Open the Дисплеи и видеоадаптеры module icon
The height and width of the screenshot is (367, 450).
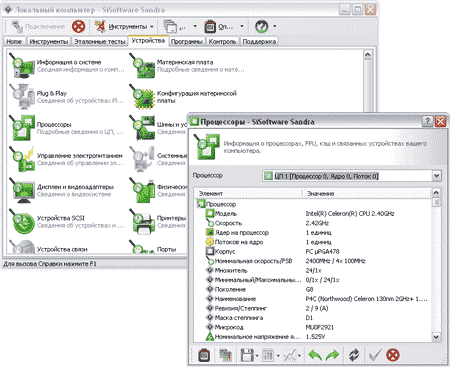[22, 190]
